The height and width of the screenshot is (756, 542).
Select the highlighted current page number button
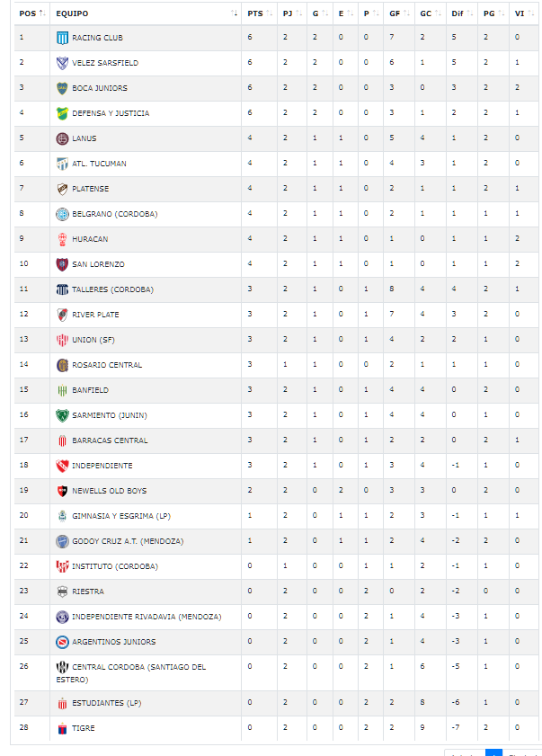pyautogui.click(x=493, y=752)
